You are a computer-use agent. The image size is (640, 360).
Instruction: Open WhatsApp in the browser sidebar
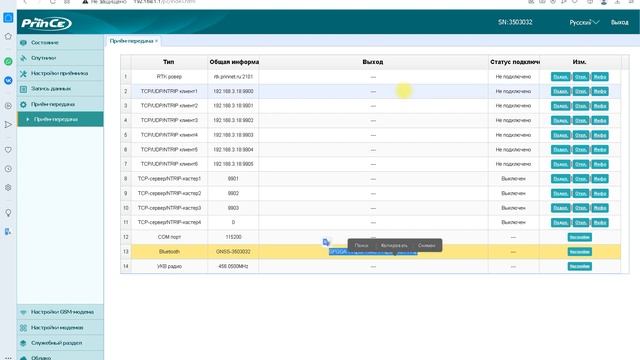[8, 62]
